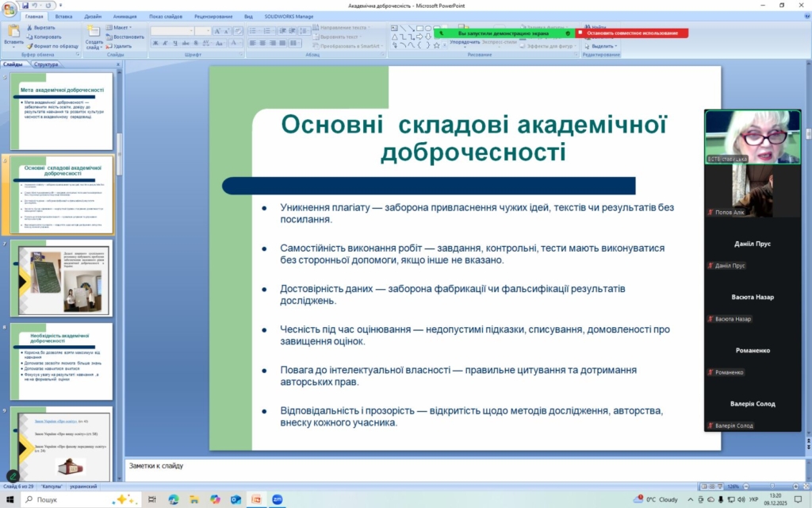This screenshot has height=508, width=812.
Task: Toggle Italic (К) formatting button
Action: point(164,43)
